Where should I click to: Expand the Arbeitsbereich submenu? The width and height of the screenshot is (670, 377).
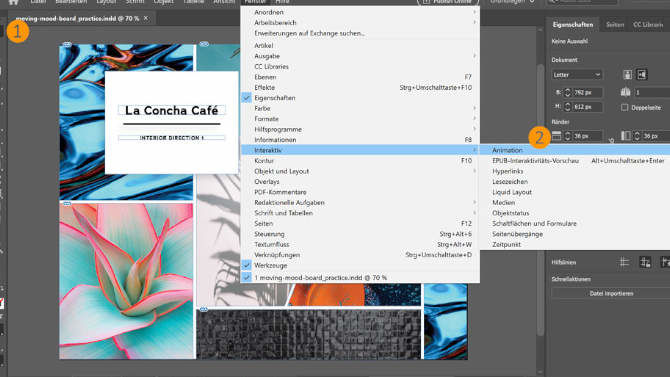click(x=360, y=23)
